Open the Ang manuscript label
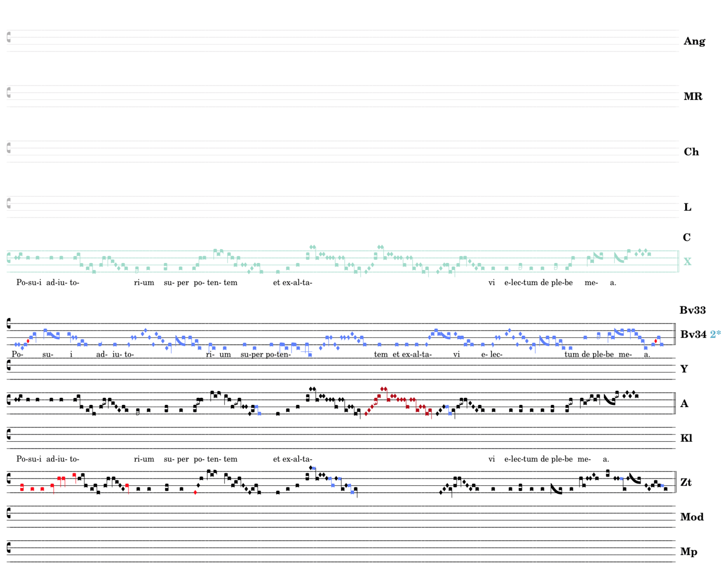Image resolution: width=728 pixels, height=581 pixels. click(x=694, y=41)
